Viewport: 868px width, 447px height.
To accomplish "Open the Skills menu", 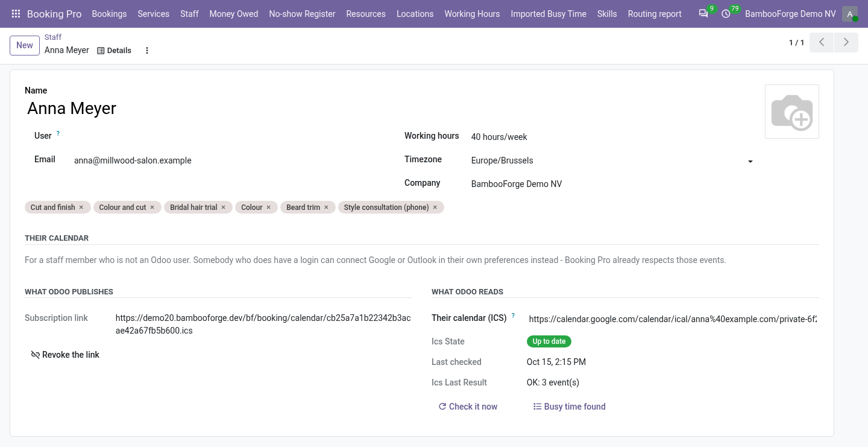I will coord(607,13).
